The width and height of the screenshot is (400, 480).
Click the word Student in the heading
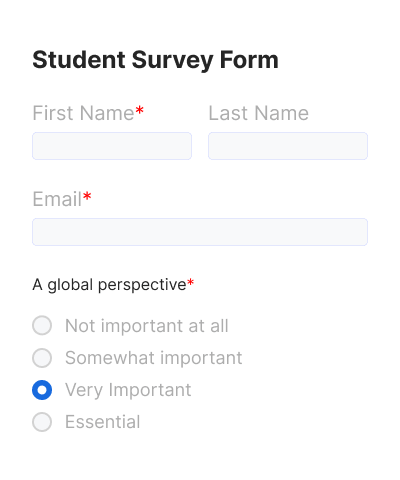[x=79, y=60]
